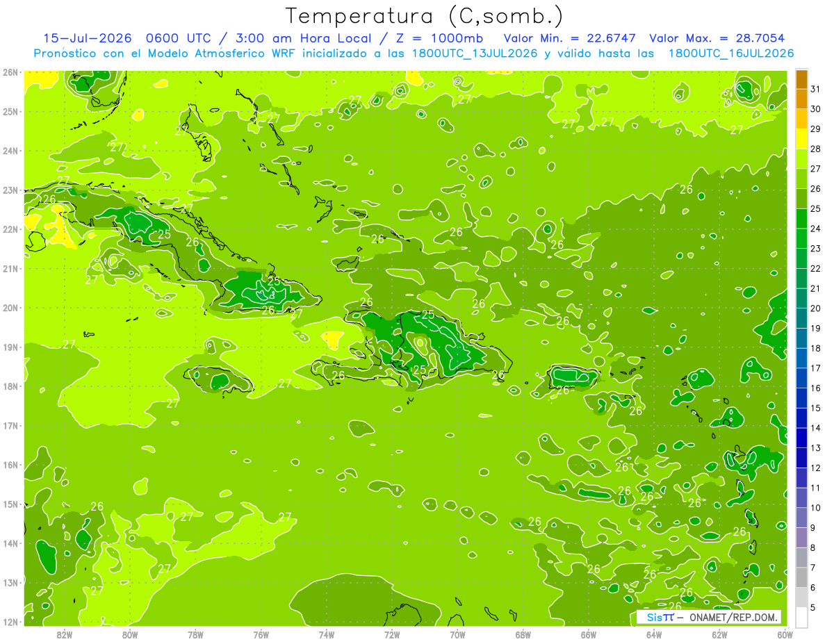This screenshot has height=644, width=834.
Task: Click the yellow swatch between 28 and 29
Action: pos(801,139)
